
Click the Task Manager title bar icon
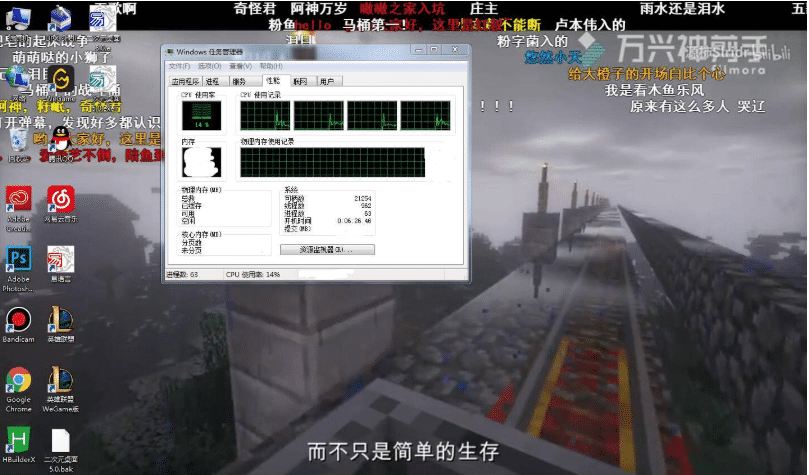[170, 52]
